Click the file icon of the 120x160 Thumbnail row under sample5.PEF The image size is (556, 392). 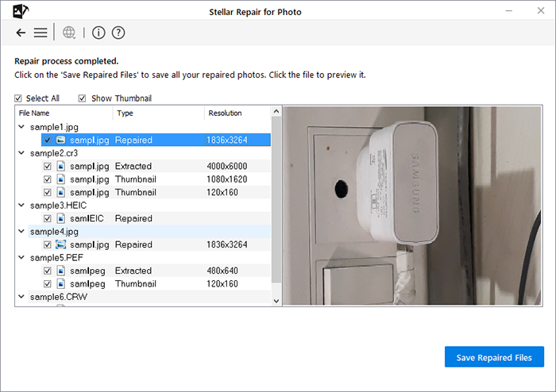pyautogui.click(x=61, y=283)
